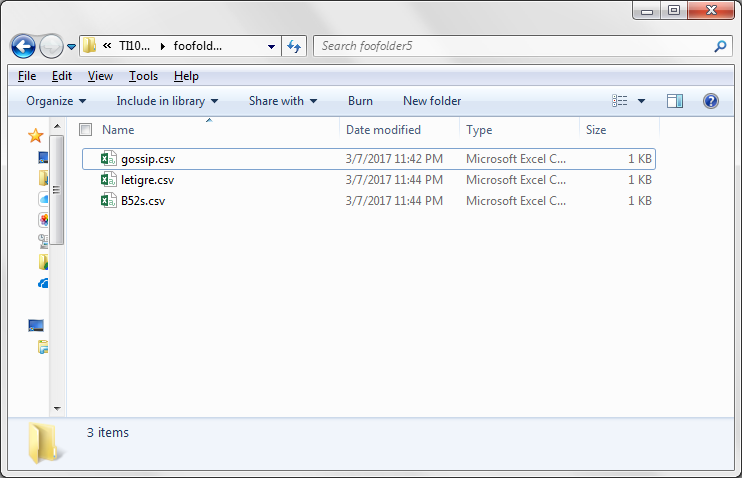Click the 3 items status text
Image resolution: width=742 pixels, height=478 pixels.
(x=108, y=433)
